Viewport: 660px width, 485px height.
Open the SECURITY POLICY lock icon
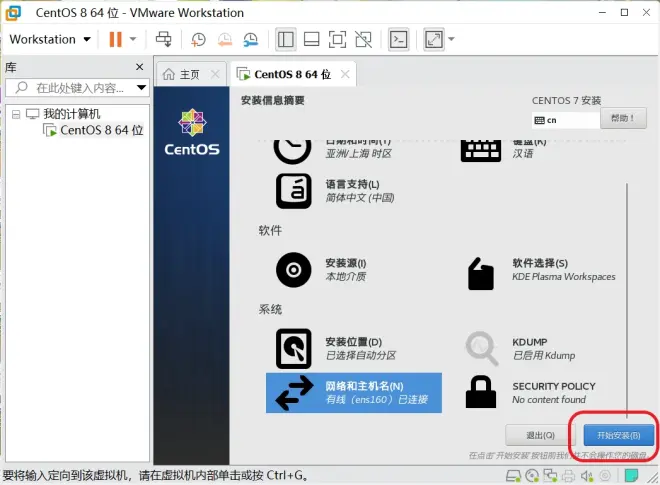481,392
